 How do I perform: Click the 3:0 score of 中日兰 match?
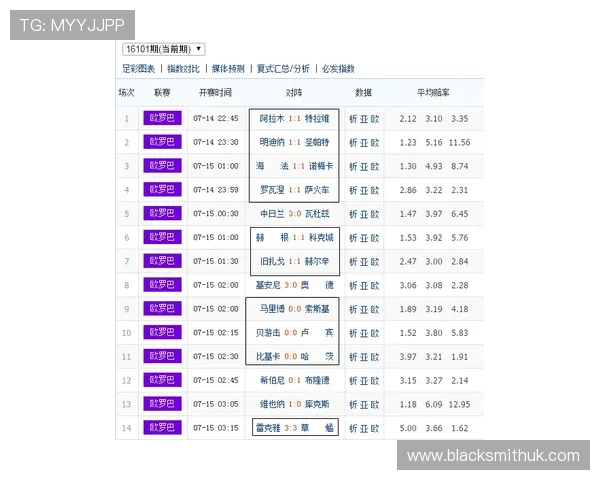point(295,214)
